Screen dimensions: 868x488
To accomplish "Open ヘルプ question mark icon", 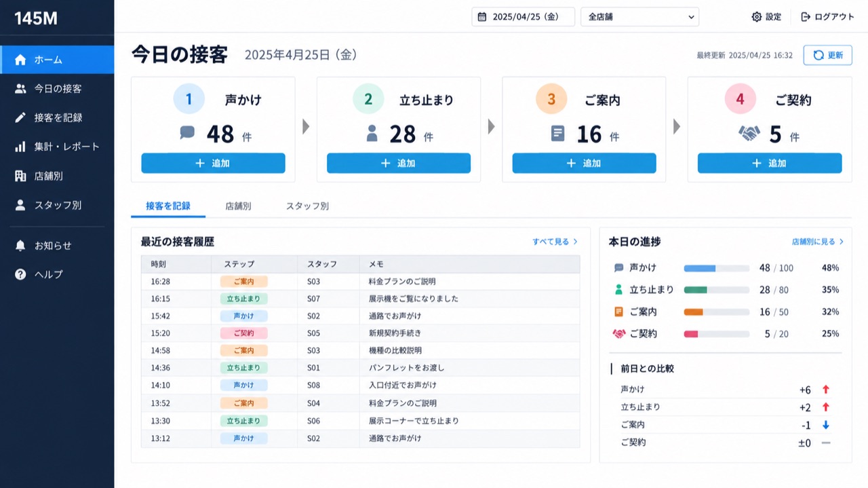I will click(x=20, y=274).
